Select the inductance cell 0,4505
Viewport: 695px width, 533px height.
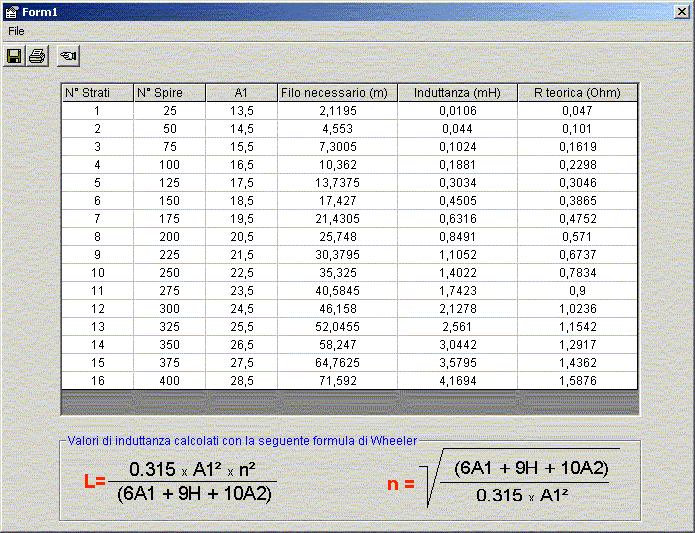[x=458, y=201]
